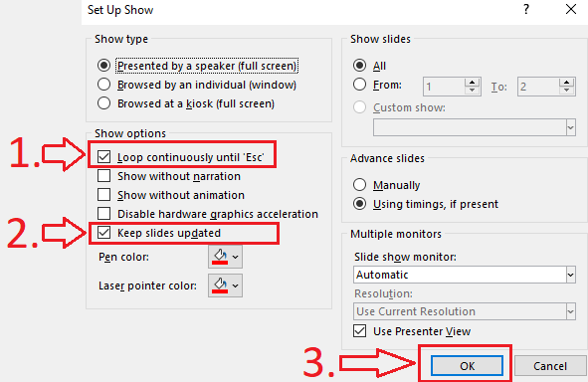This screenshot has width=588, height=382.
Task: Expand the Custom show dropdown
Action: (x=475, y=127)
